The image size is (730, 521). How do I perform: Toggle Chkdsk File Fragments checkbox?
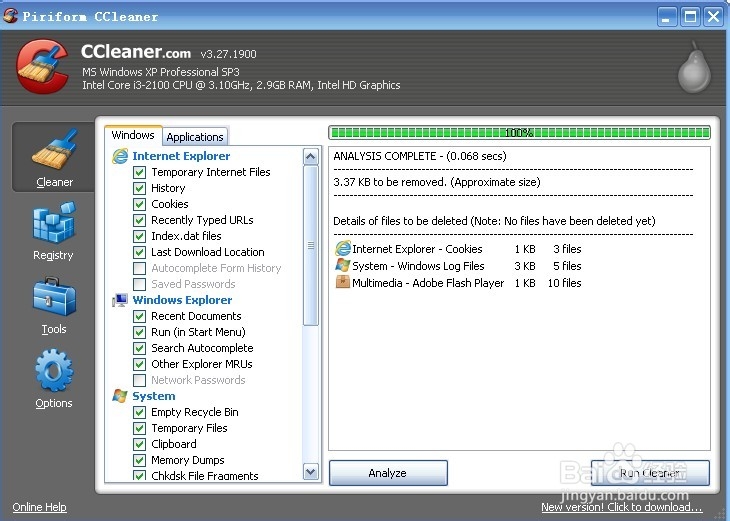pos(139,476)
